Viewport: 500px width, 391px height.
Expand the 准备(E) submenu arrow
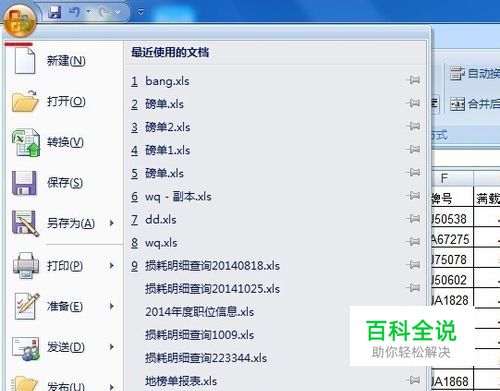coord(112,306)
